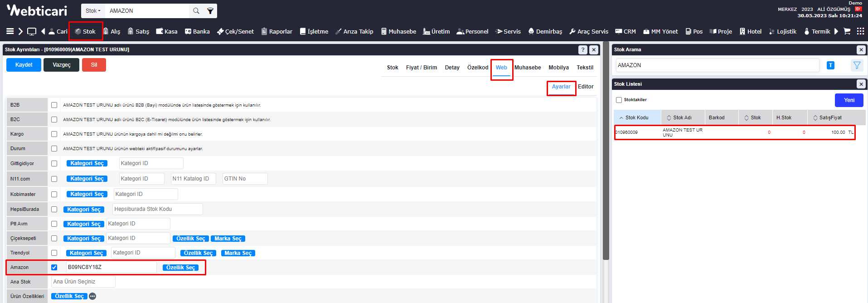Click the black funnel filter icon in the top search
Viewport: 868px width, 303px height.
tap(210, 10)
